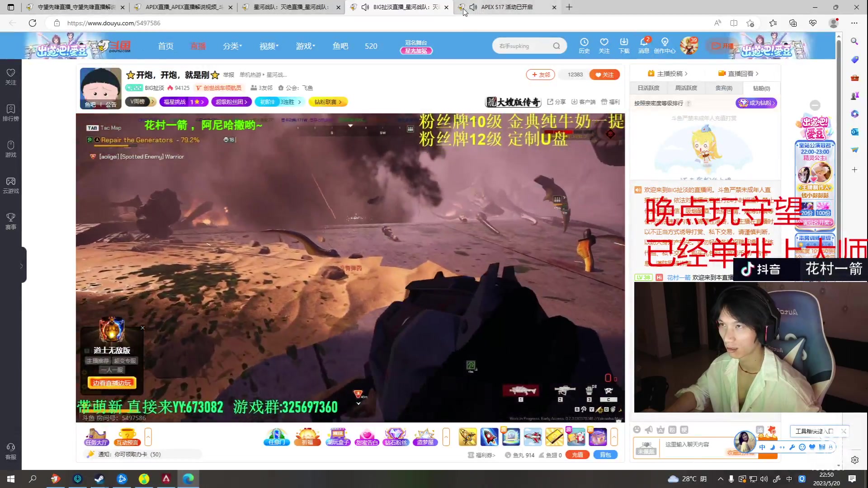Go to 鱼吧 in the nav bar
The height and width of the screenshot is (488, 868).
(x=340, y=46)
